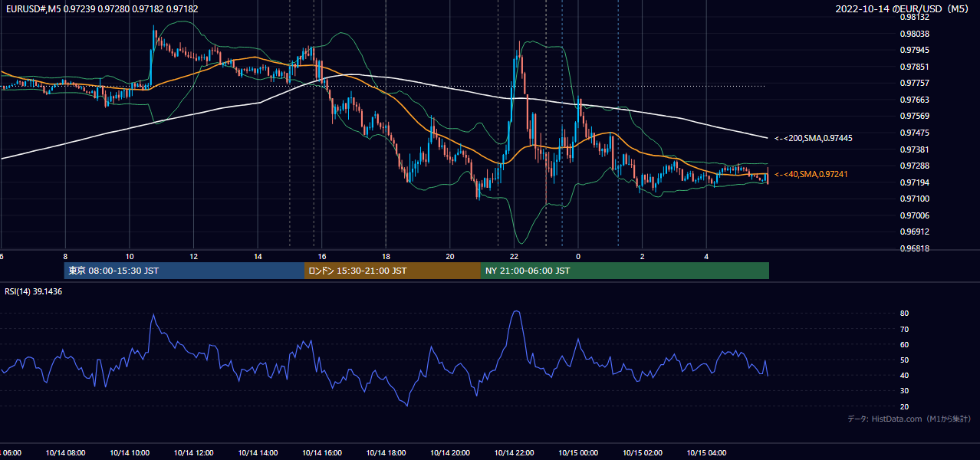Screen dimensions: 980x460
Task: Click RSI axis level 70
Action: click(x=904, y=329)
